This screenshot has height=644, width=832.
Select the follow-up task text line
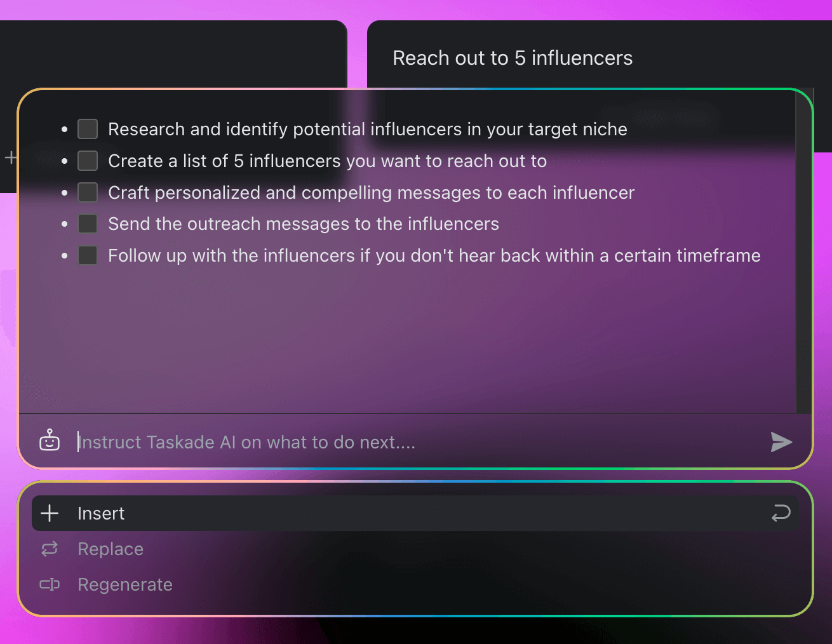pos(434,255)
